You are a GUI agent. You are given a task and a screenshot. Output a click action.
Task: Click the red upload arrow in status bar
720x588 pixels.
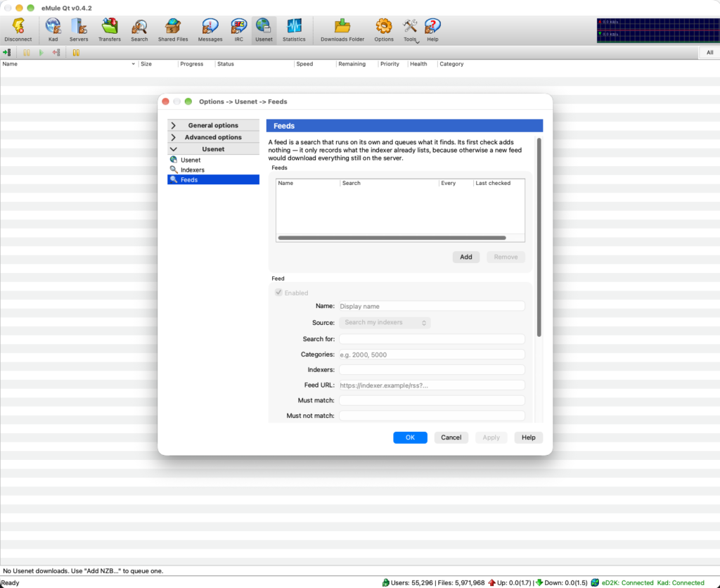491,582
